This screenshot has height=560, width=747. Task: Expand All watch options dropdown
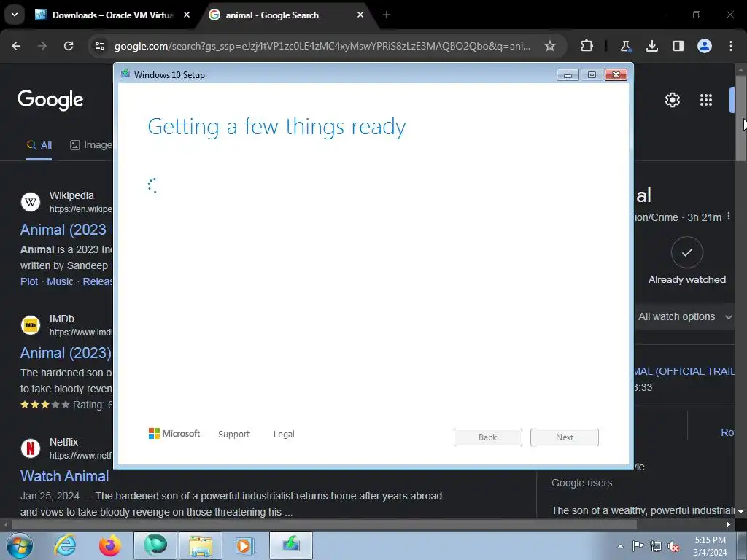(x=685, y=316)
